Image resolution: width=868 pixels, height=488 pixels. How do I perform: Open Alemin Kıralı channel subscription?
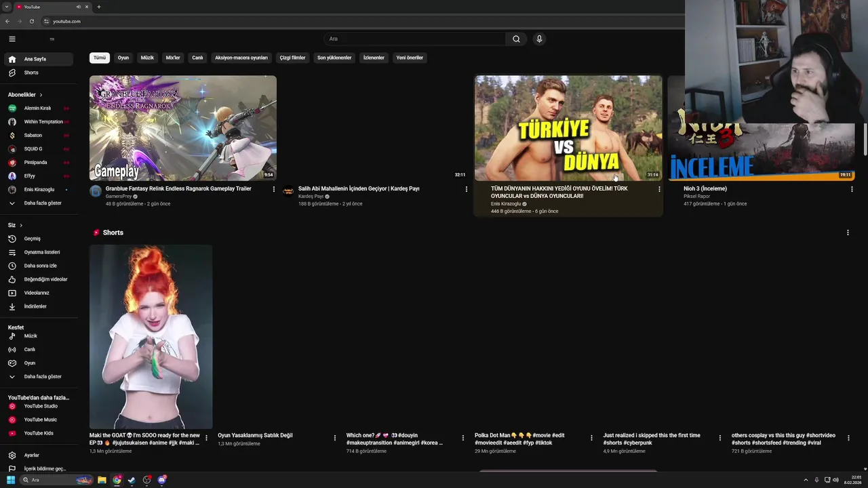(39, 108)
